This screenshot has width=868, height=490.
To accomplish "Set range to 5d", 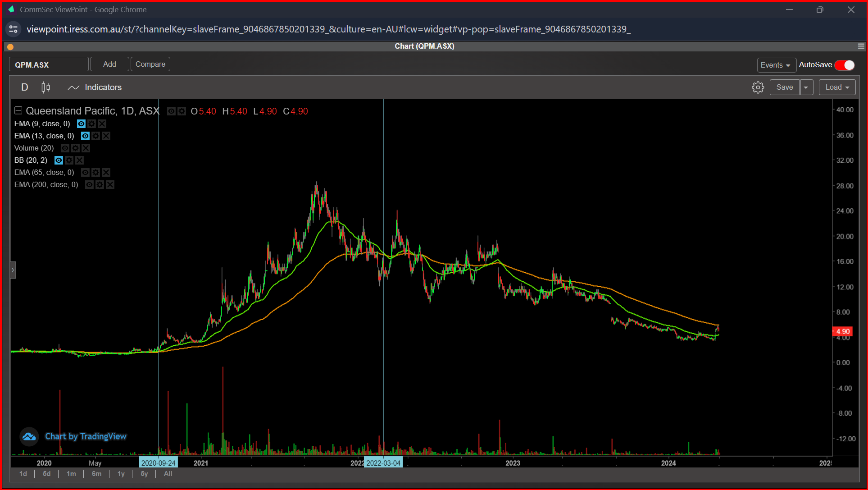I will [47, 474].
